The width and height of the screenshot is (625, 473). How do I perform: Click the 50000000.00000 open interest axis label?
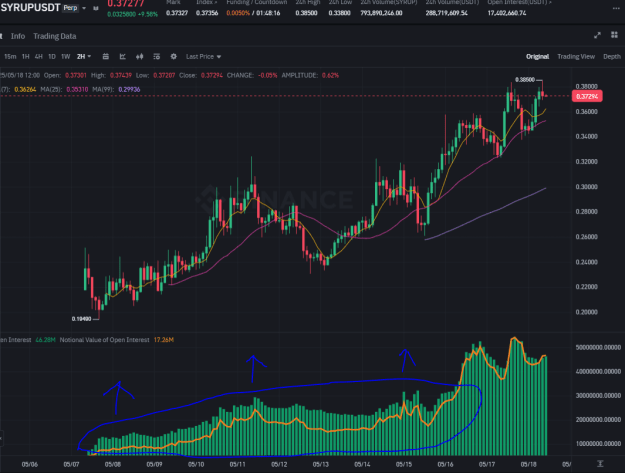598,347
